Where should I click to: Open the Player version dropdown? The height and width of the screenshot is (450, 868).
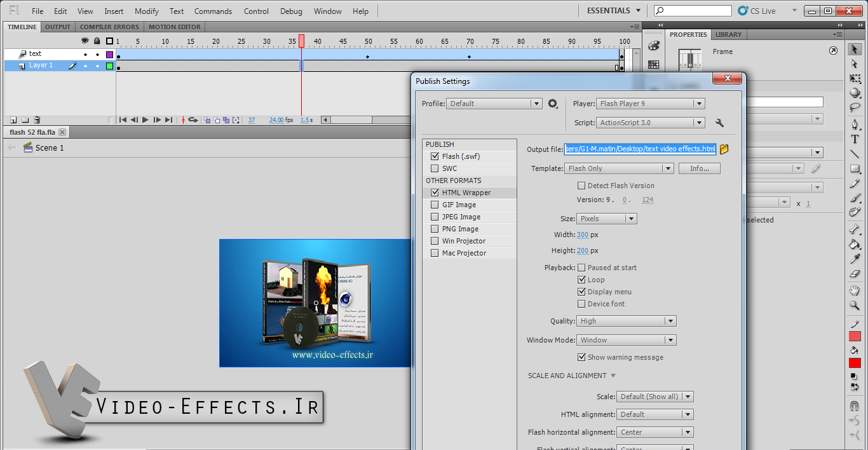click(x=651, y=104)
